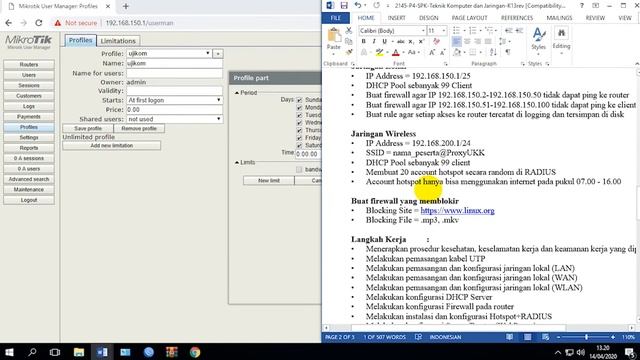
Task: Click the Numbering list icon
Action: 473,31
